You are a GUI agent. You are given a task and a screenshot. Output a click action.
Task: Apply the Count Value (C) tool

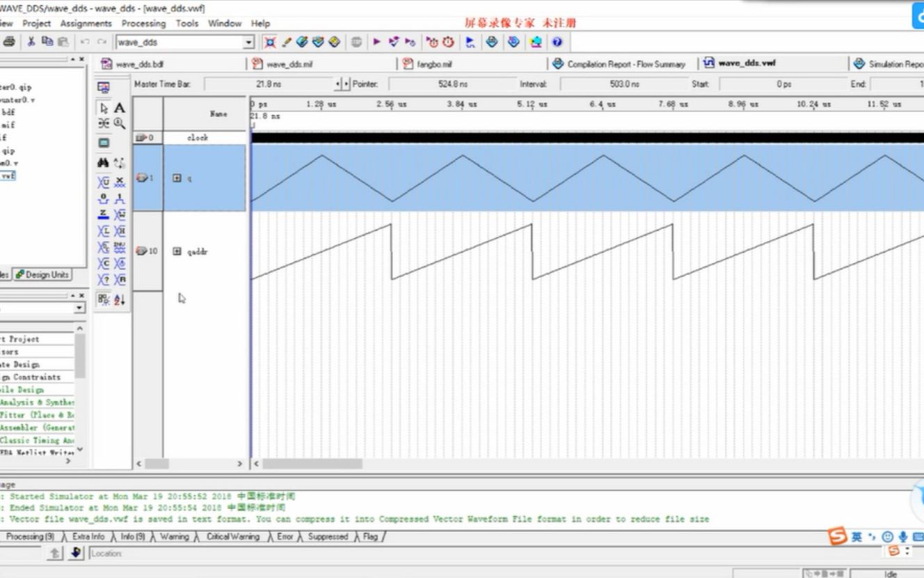104,263
